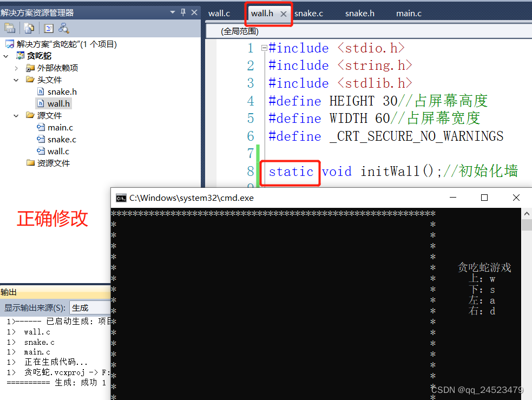Expand the 外部依赖项 node

(x=15, y=67)
